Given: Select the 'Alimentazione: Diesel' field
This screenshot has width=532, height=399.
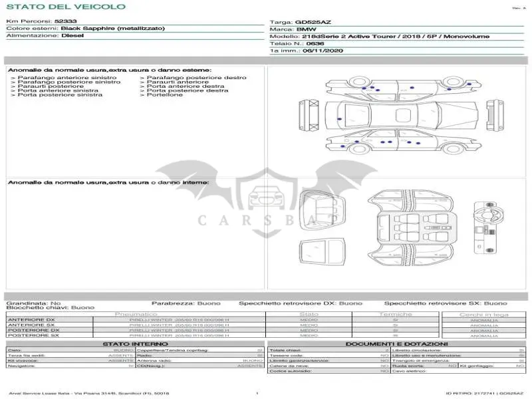Looking at the screenshot, I should [x=45, y=36].
